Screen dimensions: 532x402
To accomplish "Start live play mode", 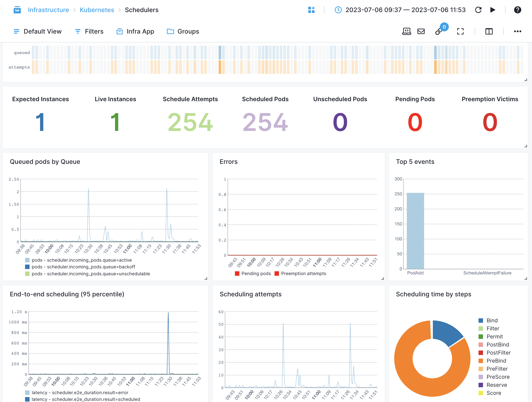I will [493, 10].
